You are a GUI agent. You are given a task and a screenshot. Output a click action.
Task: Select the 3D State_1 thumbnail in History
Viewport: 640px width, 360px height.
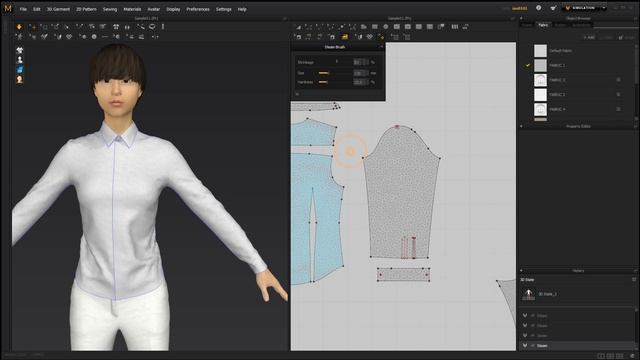[529, 294]
